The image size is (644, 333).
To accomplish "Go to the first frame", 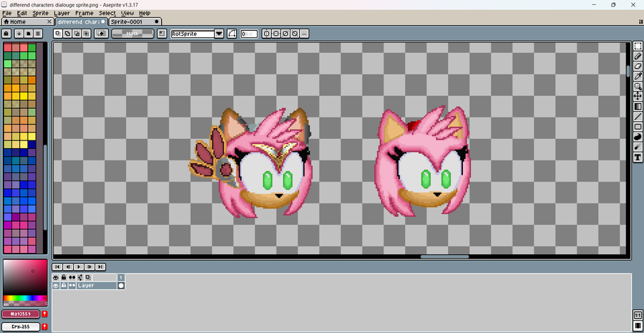I will coord(57,267).
